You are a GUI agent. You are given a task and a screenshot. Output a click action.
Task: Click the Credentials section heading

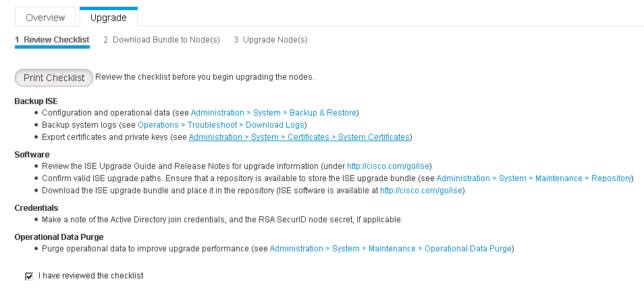pos(36,208)
